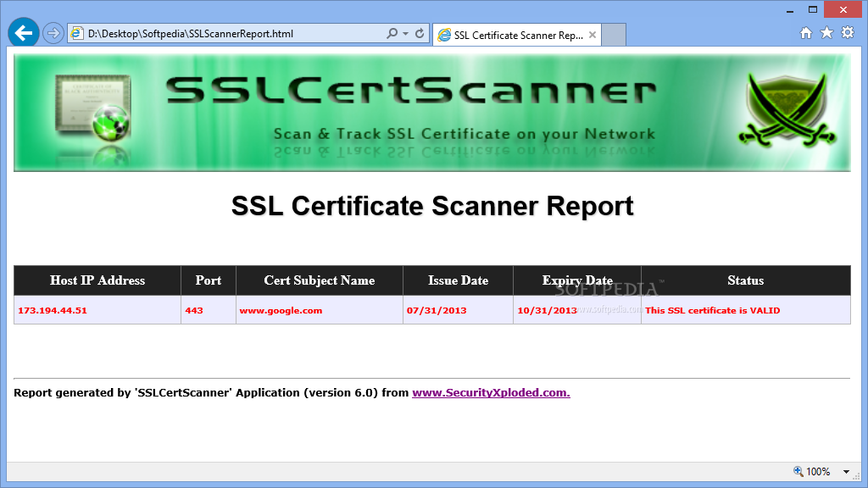
Task: Click the SSLCertScanner banner title
Action: (411, 90)
